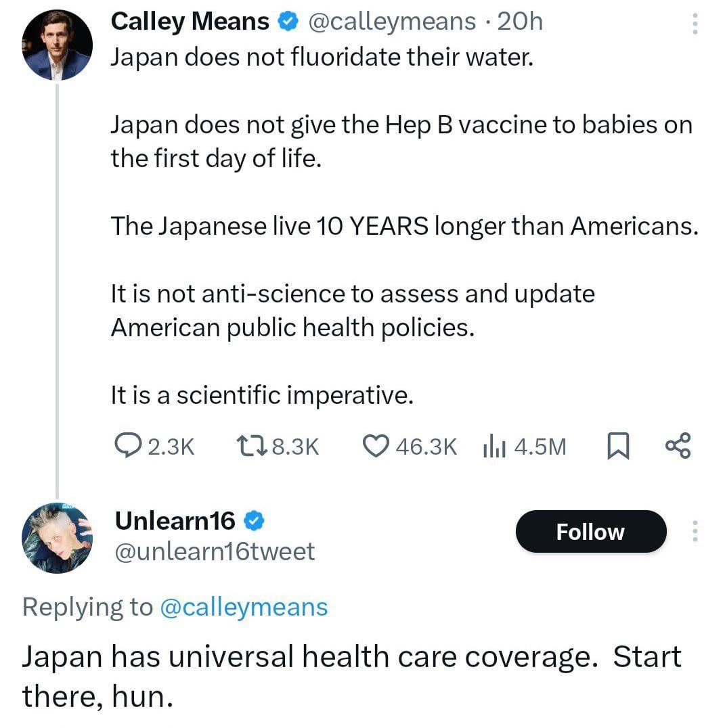Viewport: 723px width, 728px height.
Task: Click Unlearn16 verified checkmark badge
Action: (x=254, y=520)
